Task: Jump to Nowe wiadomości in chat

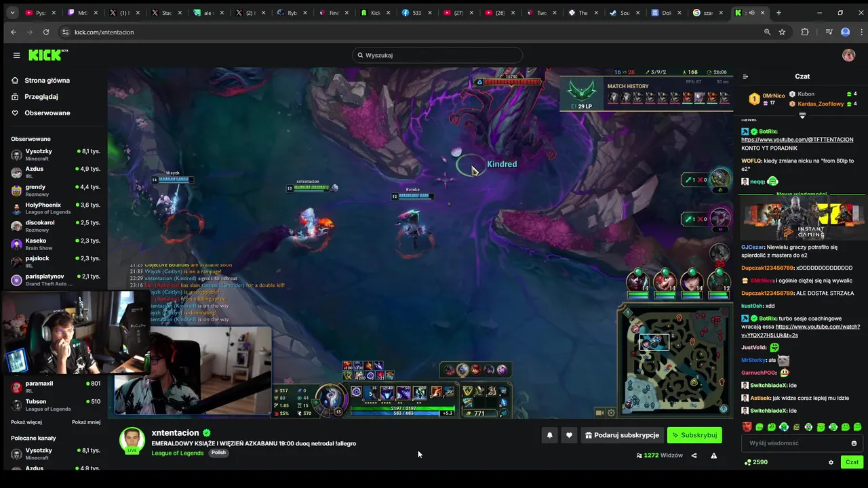Action: (x=802, y=195)
